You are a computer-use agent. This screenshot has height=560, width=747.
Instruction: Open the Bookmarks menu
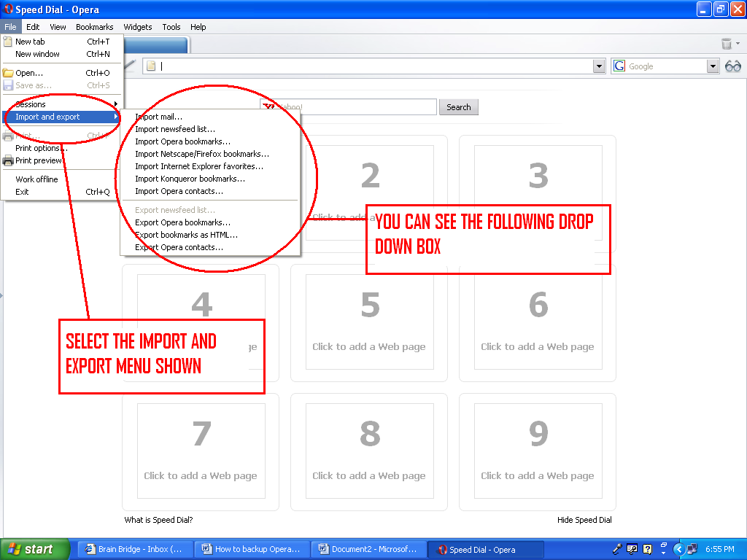point(94,27)
